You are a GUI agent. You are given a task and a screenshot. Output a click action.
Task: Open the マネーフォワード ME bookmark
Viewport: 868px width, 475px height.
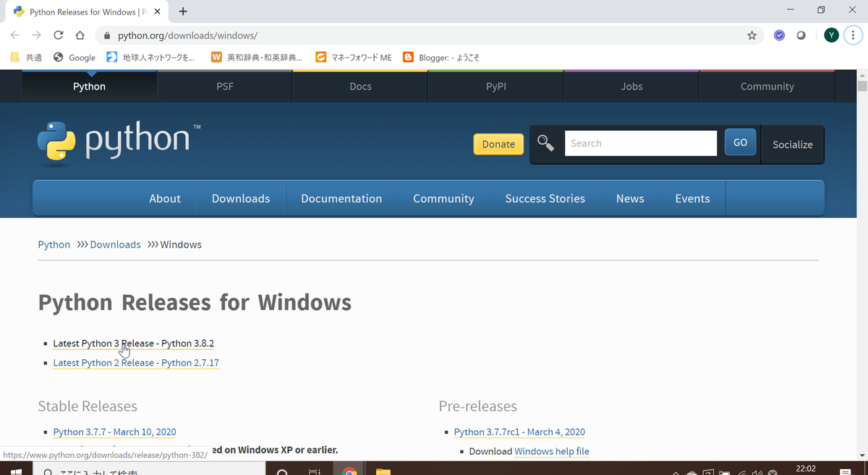tap(354, 57)
